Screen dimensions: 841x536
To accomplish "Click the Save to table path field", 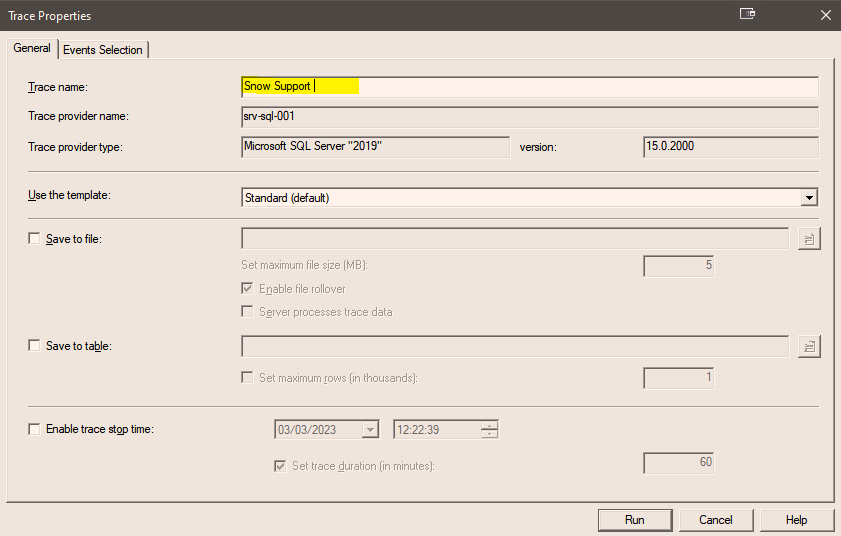I will (515, 346).
